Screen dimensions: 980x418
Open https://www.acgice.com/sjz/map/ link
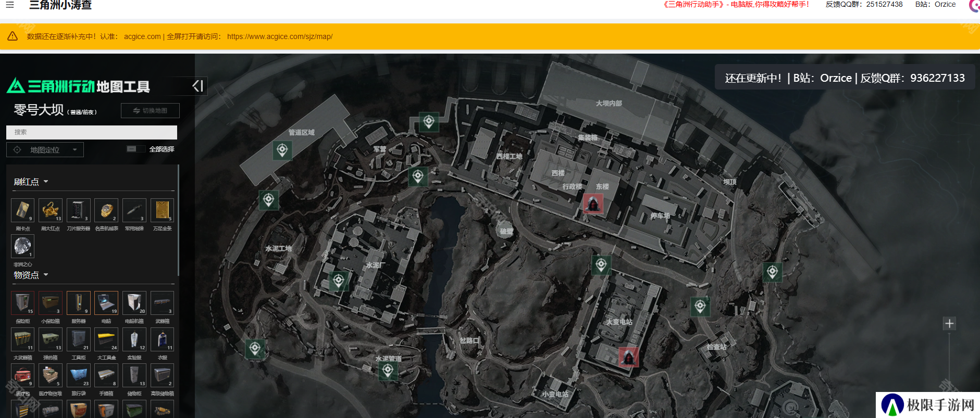pyautogui.click(x=280, y=36)
